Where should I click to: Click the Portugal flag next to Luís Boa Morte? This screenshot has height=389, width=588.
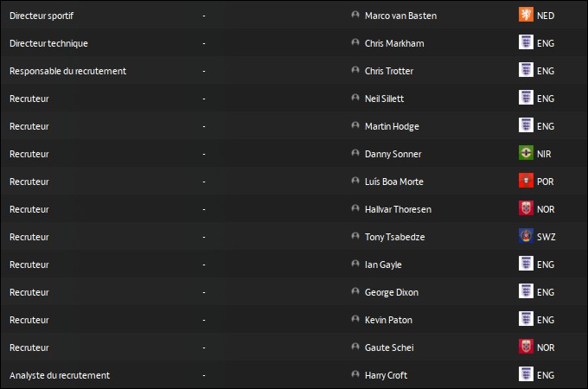click(x=525, y=182)
